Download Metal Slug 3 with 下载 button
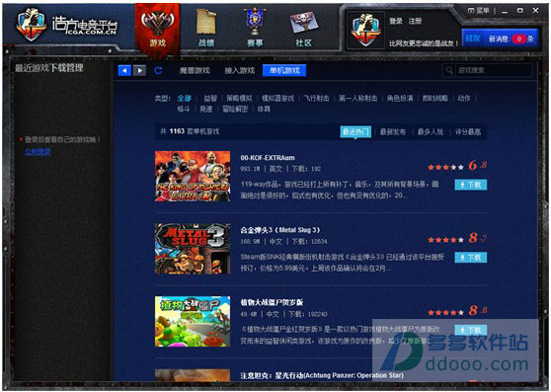This screenshot has width=551, height=392. click(x=471, y=258)
